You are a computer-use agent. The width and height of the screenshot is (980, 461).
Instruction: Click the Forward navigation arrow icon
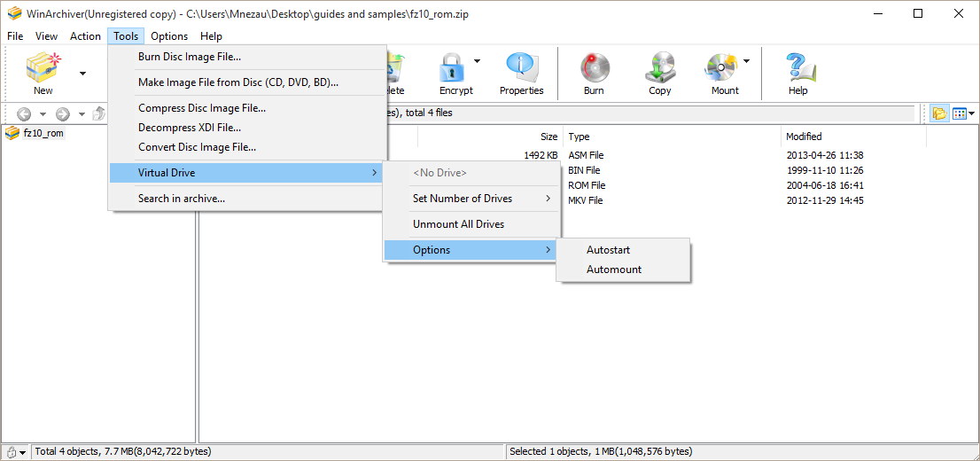(63, 113)
